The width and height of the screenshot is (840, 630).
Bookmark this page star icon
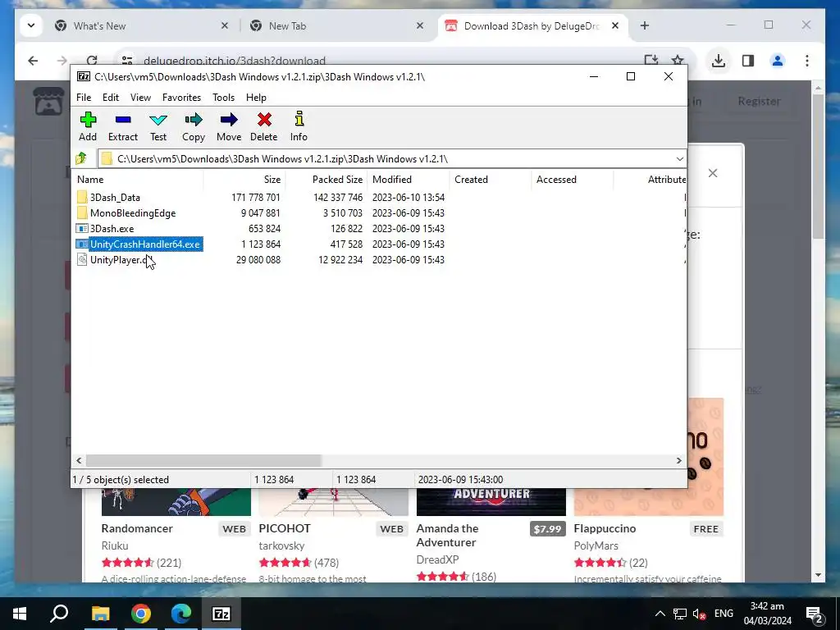(x=678, y=61)
